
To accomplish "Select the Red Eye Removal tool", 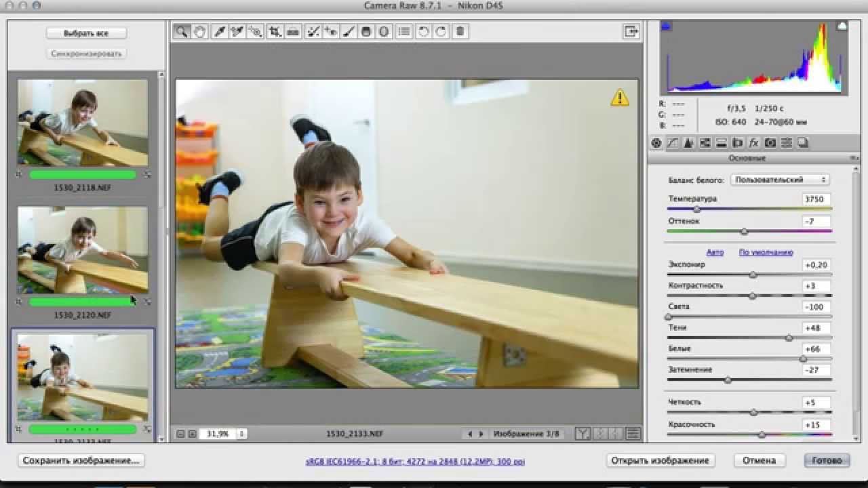I will click(330, 31).
